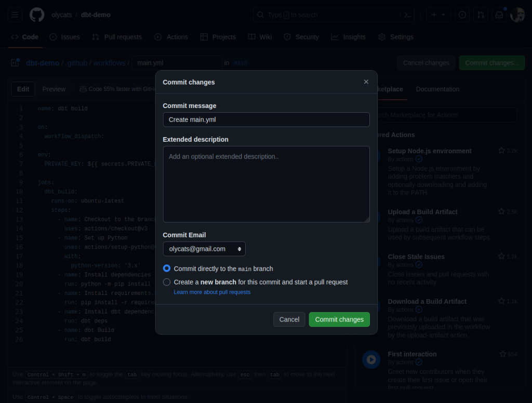The image size is (532, 403).
Task: Open Upload a Build Artifact action
Action: point(423,212)
